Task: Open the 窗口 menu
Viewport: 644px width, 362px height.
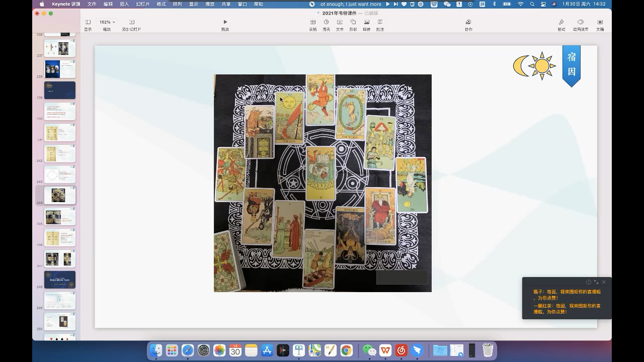Action: tap(242, 4)
